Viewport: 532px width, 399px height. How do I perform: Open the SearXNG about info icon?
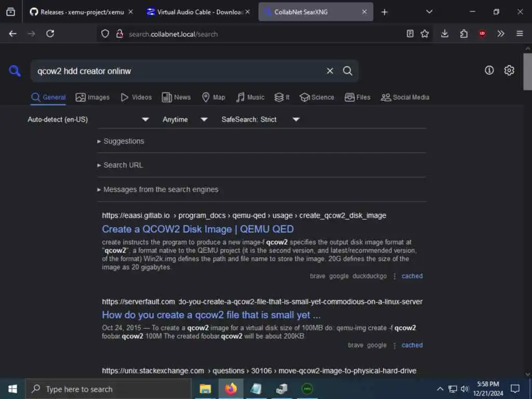(489, 70)
